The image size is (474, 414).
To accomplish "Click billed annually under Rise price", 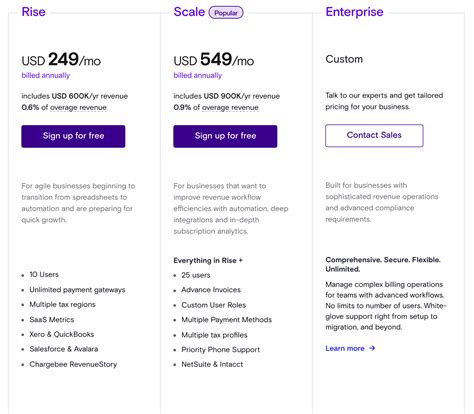I will click(46, 76).
